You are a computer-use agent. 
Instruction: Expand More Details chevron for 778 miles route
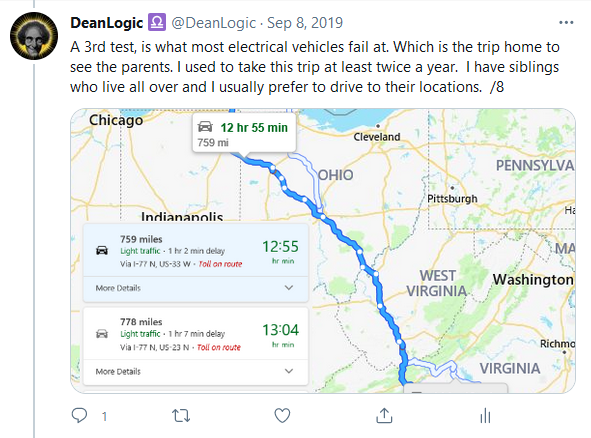289,371
